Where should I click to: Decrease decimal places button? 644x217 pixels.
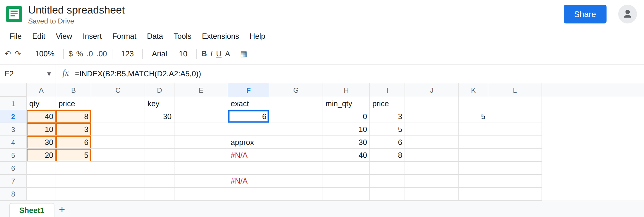click(x=90, y=54)
